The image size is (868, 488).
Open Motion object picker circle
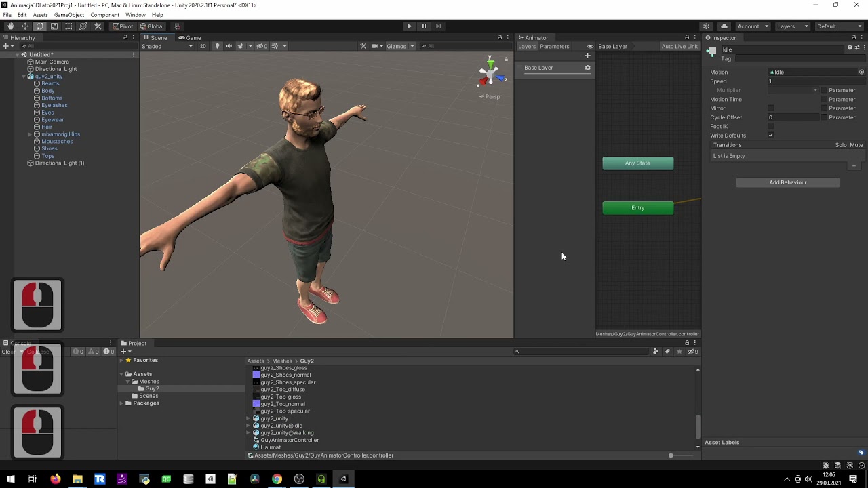tap(861, 72)
